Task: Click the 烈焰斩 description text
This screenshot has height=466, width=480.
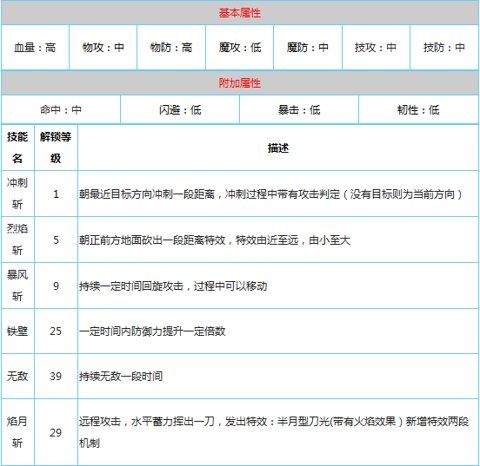Action: 215,240
